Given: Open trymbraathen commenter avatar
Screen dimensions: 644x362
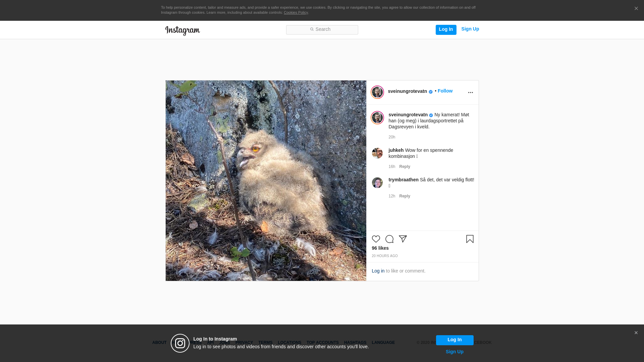Looking at the screenshot, I should 377,183.
